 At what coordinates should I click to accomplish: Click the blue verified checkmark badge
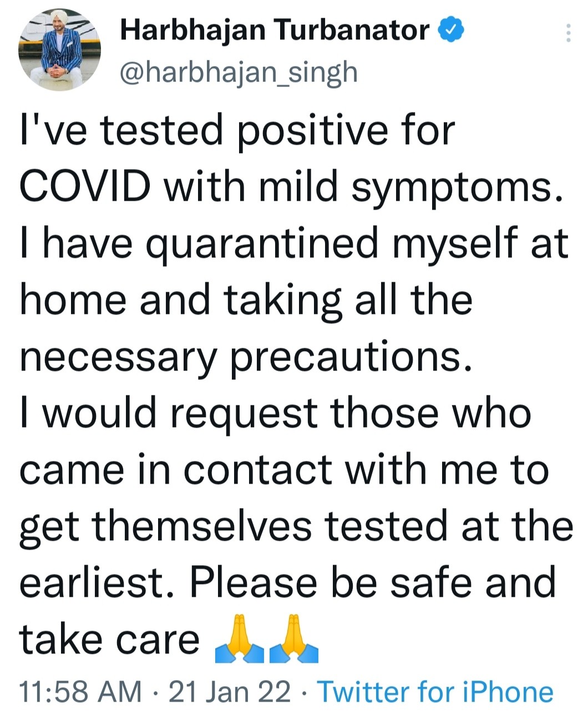coord(451,30)
